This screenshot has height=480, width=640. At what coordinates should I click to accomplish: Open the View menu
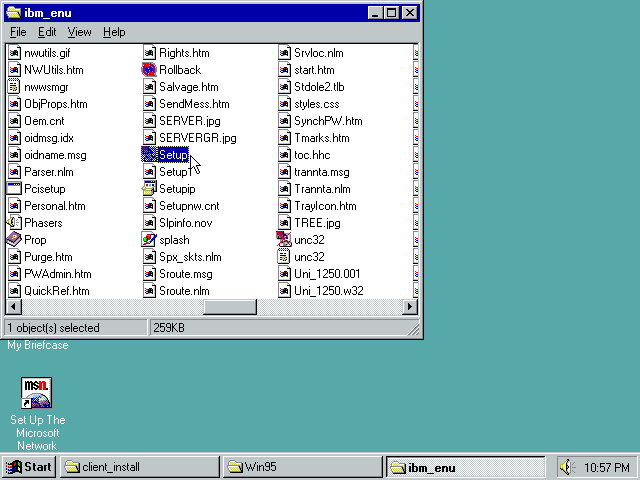79,32
